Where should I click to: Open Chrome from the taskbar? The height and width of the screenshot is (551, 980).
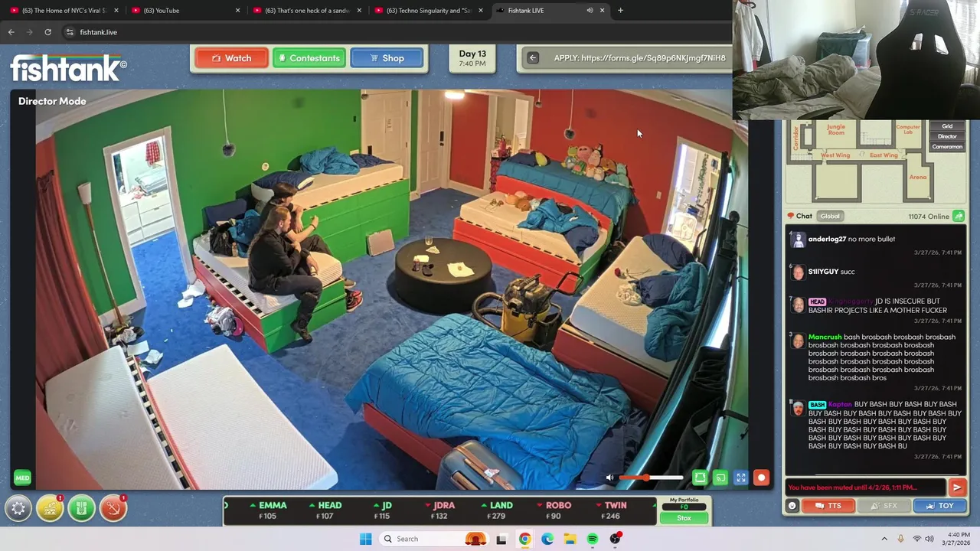point(524,539)
